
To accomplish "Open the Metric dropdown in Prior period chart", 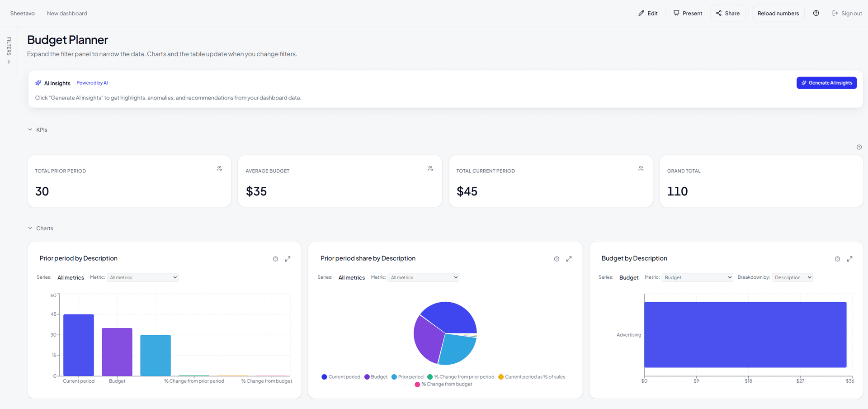I will click(x=142, y=277).
